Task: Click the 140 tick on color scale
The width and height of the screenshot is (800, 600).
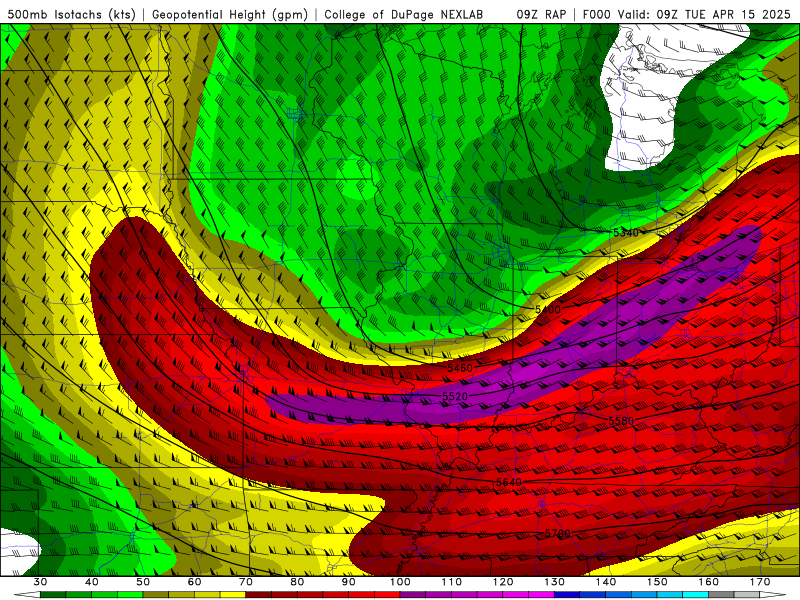Action: pyautogui.click(x=606, y=582)
